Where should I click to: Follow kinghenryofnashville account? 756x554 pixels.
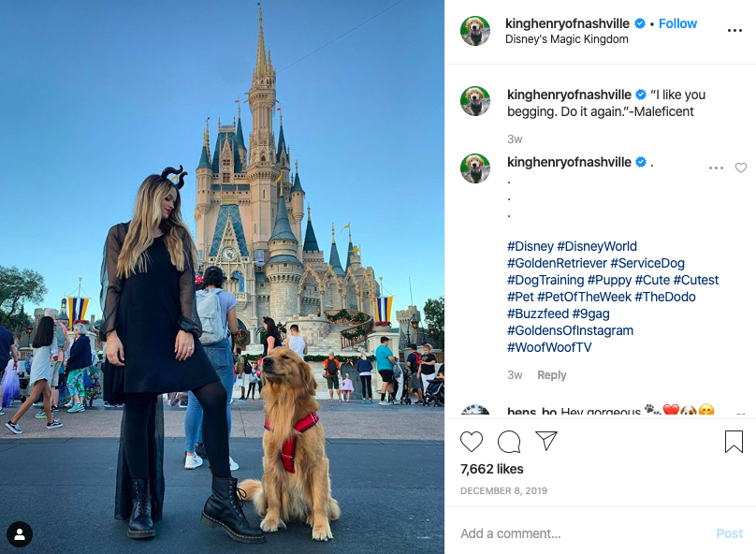[677, 23]
